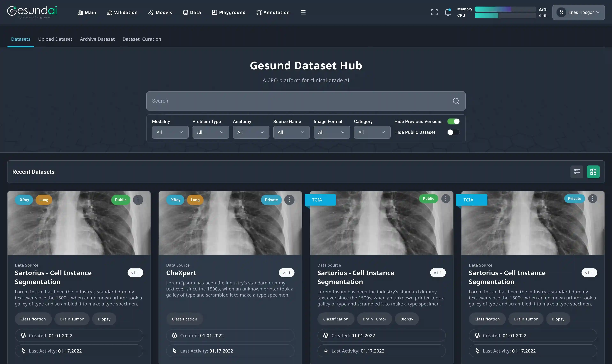Screen dimensions: 612x364
Task: Click the Brain Tumor tag on first card
Action: point(72,319)
